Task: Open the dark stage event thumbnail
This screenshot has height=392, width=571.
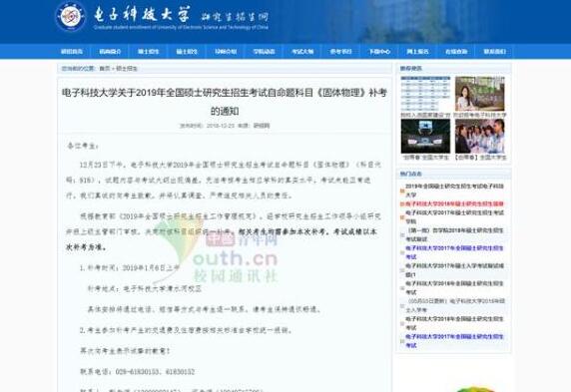Action: pos(425,136)
